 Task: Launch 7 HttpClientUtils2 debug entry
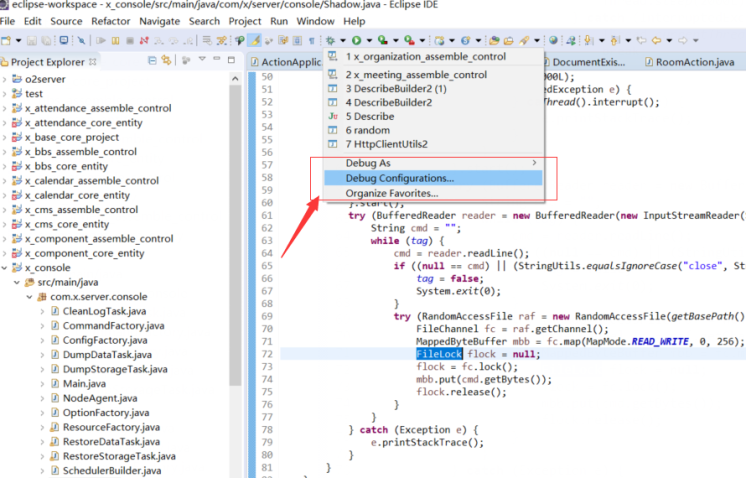[433, 144]
